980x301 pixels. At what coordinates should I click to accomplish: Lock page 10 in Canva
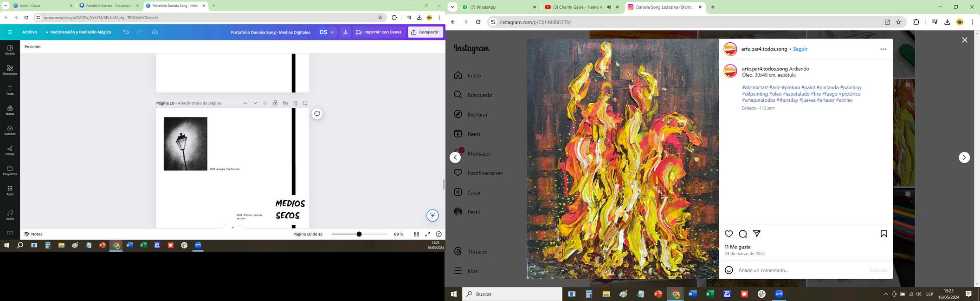point(275,103)
